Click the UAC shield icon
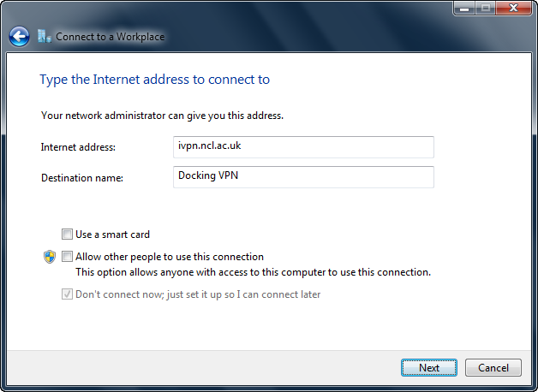 point(50,257)
